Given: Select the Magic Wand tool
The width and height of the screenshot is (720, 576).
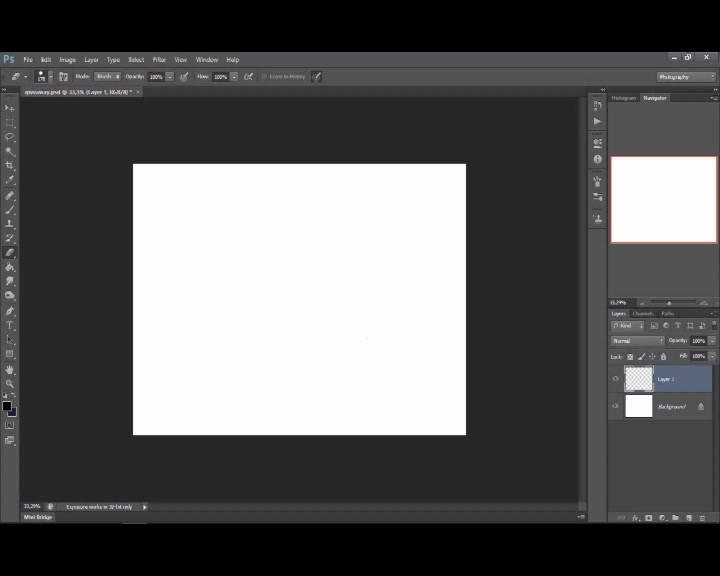Looking at the screenshot, I should [9, 151].
